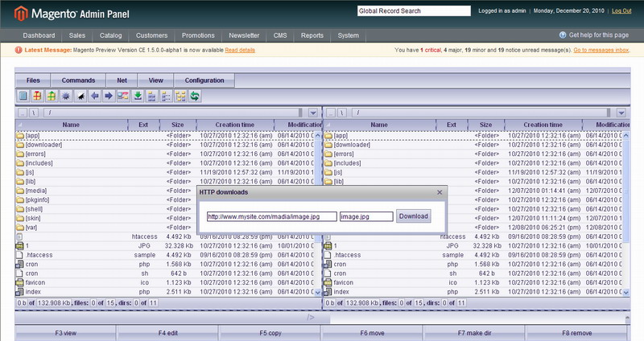Click the green download arrow toolbar icon

138,96
